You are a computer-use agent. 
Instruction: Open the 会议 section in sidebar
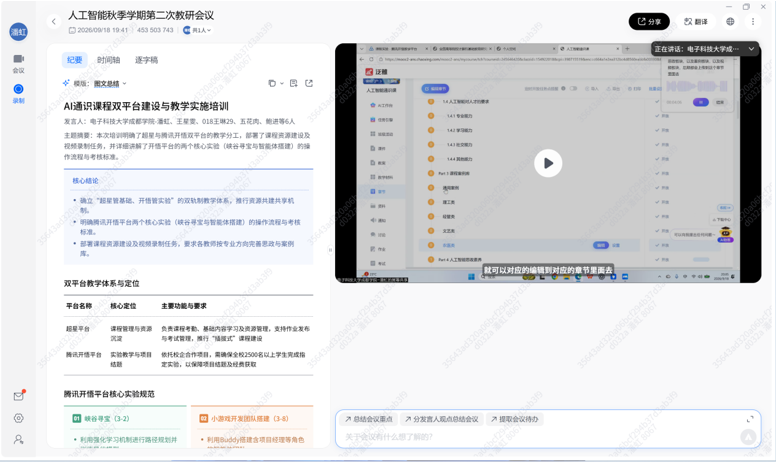coord(18,64)
